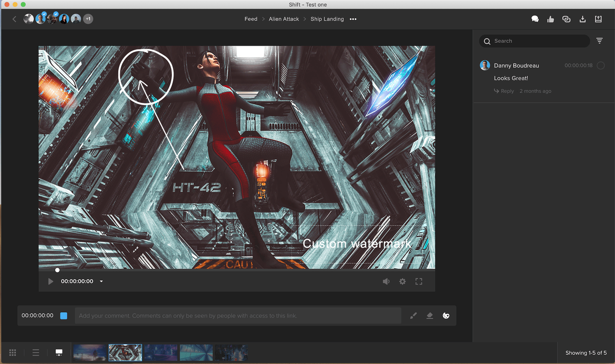Click the first collaborator avatar
This screenshot has height=364, width=615.
[29, 19]
